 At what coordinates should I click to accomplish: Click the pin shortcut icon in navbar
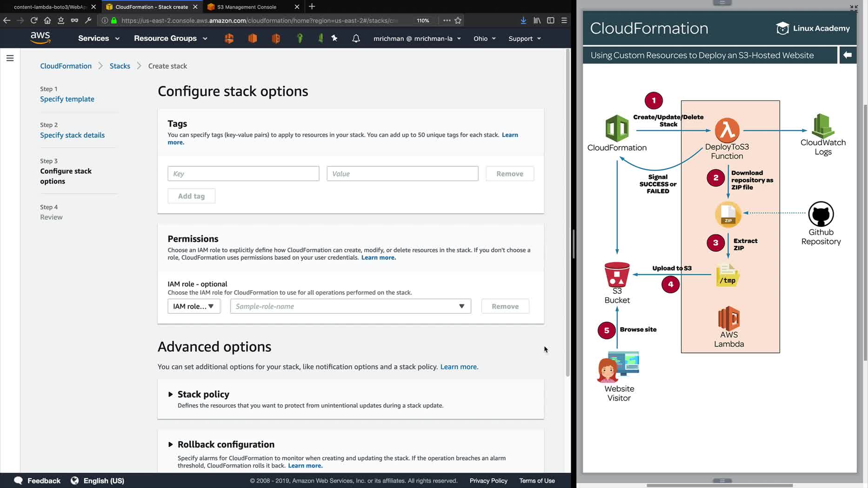pos(334,39)
